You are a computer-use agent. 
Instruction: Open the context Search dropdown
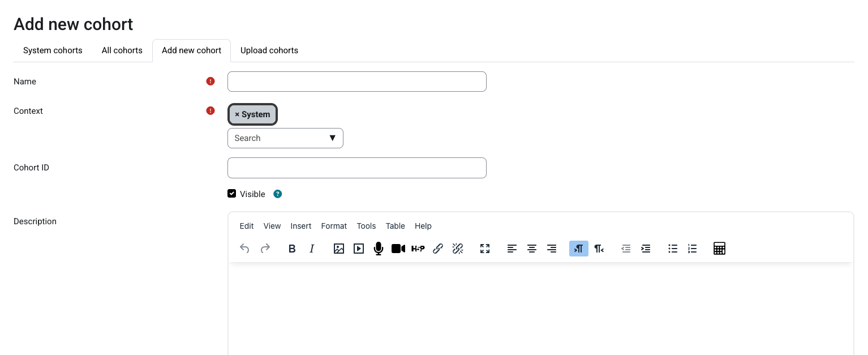pos(285,138)
